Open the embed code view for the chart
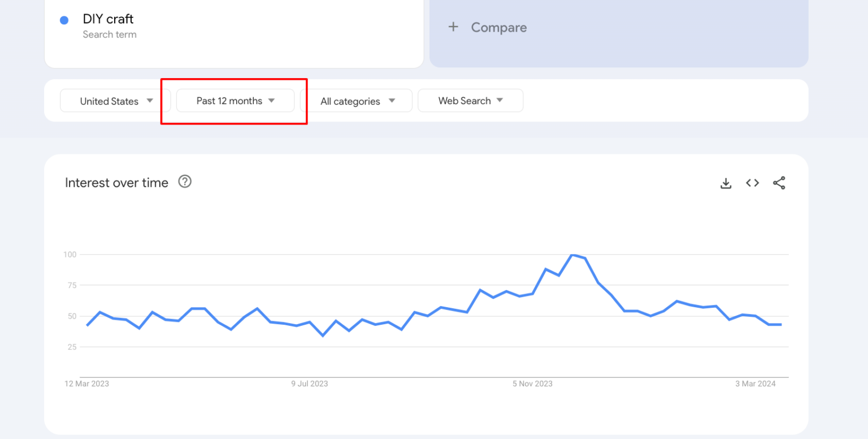 (x=752, y=183)
